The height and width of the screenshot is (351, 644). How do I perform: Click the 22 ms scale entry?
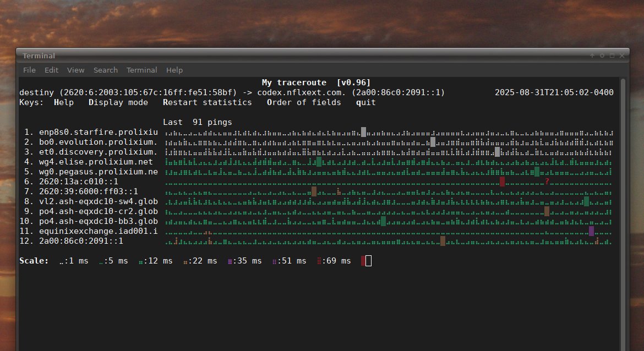[x=200, y=261]
